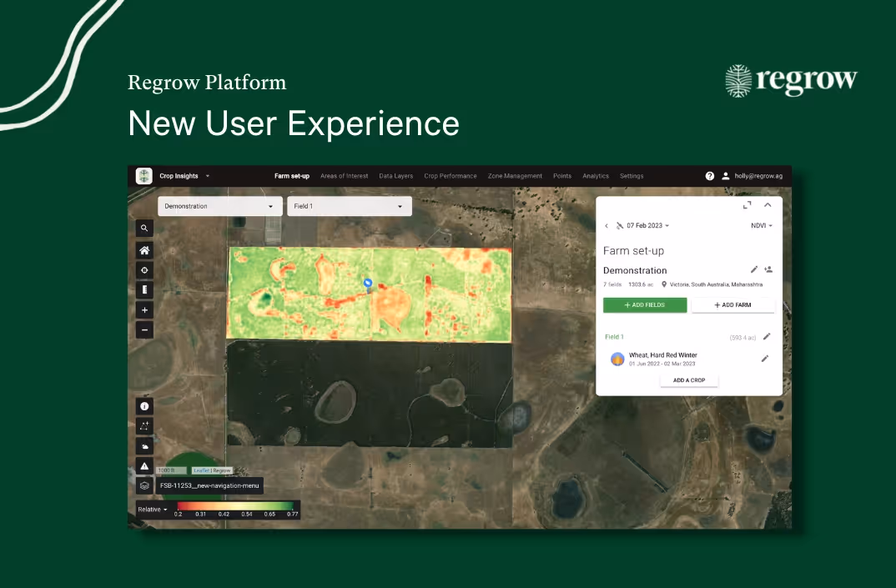Click the NDVI color gradient legend bar
The image size is (896, 588).
(235, 505)
